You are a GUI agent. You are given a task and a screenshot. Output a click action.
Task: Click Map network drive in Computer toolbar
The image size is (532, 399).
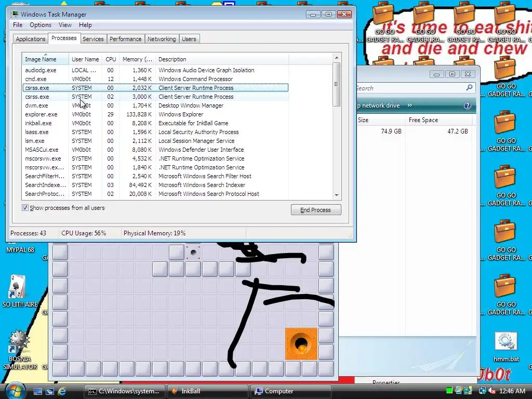click(x=378, y=105)
